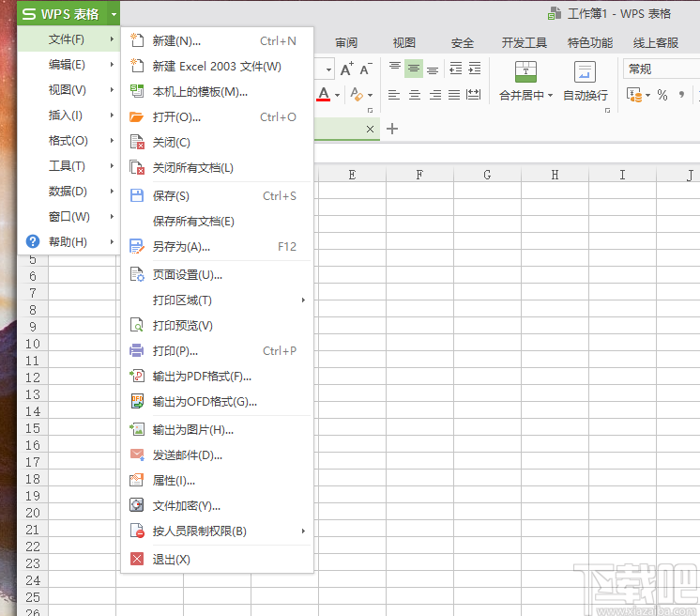Click 输出为OFD格式(G) icon

[137, 401]
